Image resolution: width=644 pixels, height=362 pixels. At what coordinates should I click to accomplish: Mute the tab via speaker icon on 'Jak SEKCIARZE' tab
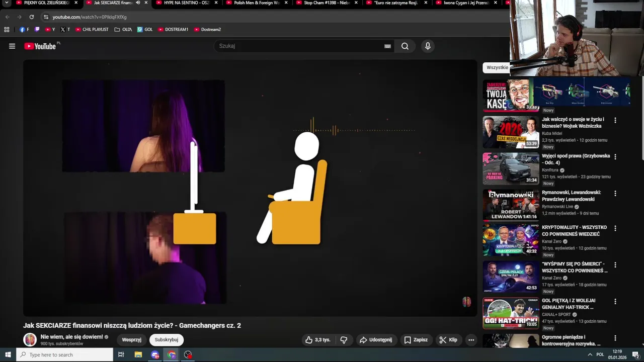click(138, 3)
